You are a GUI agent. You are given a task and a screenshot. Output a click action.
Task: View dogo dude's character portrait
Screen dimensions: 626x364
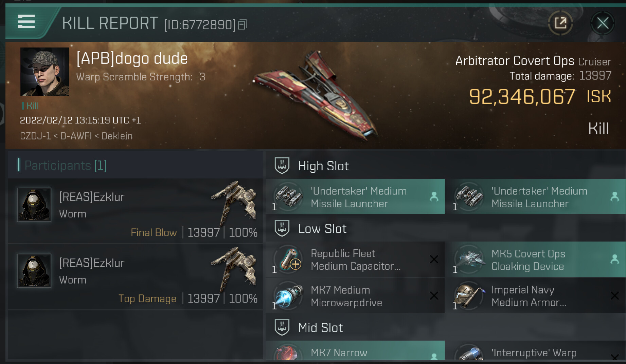click(x=44, y=72)
